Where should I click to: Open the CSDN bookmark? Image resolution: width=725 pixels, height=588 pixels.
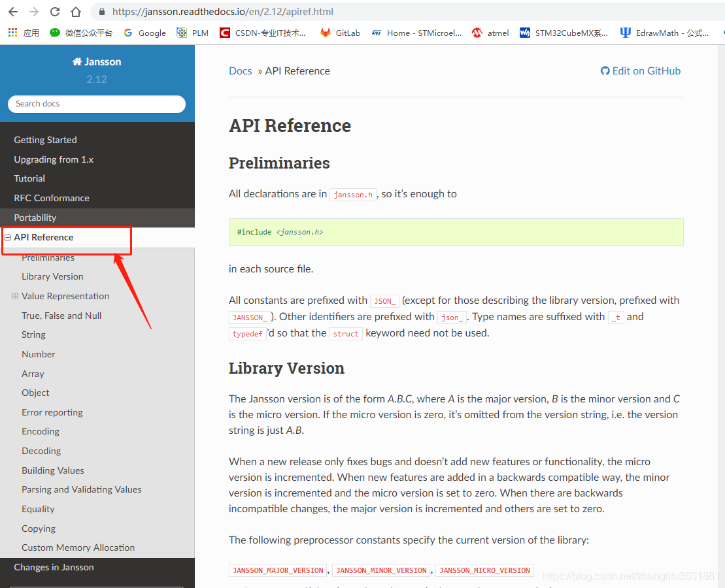(x=263, y=33)
